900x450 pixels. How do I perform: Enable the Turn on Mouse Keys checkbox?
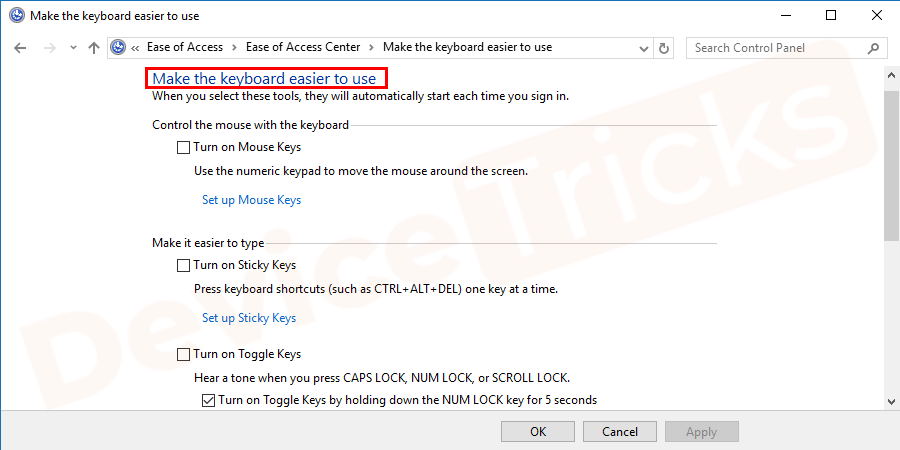(x=183, y=148)
